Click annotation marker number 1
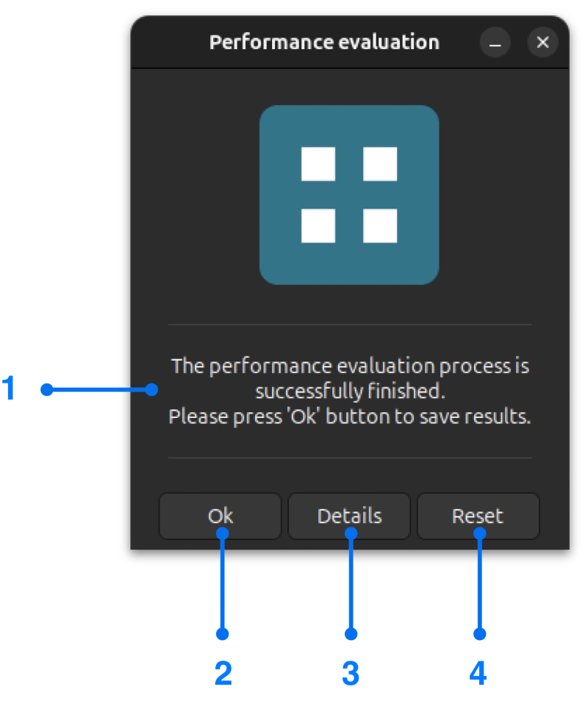 click(10, 387)
